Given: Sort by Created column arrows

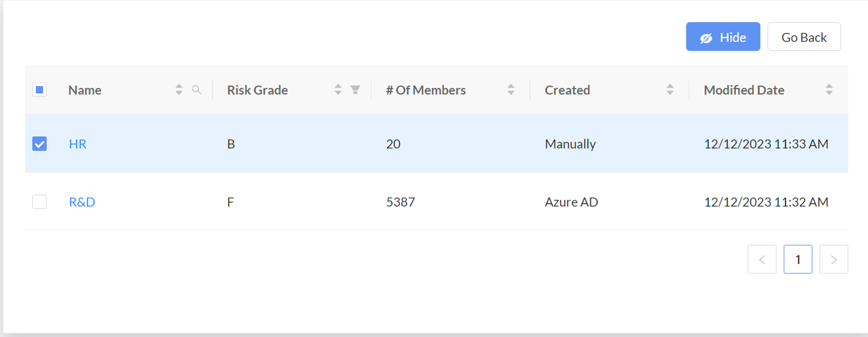Looking at the screenshot, I should click(x=670, y=90).
